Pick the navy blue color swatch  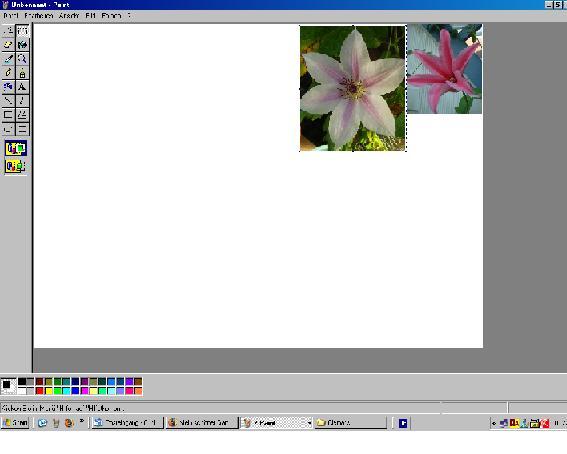pos(75,381)
